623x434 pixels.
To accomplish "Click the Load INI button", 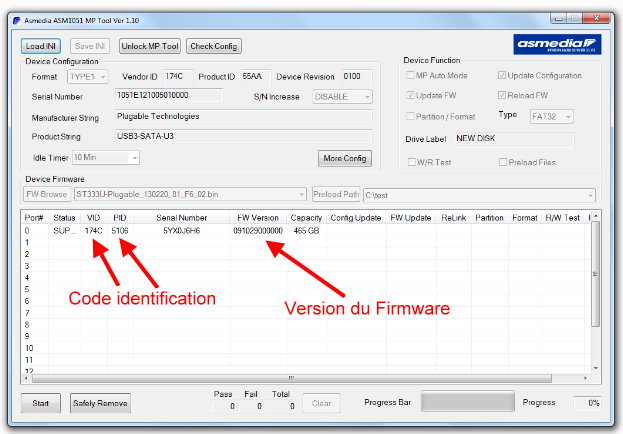I will pos(41,46).
